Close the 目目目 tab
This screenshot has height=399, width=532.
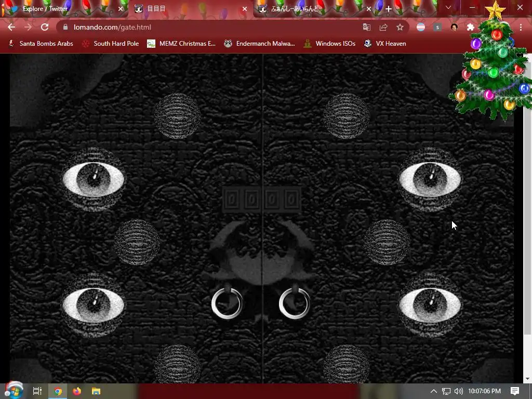pyautogui.click(x=245, y=9)
